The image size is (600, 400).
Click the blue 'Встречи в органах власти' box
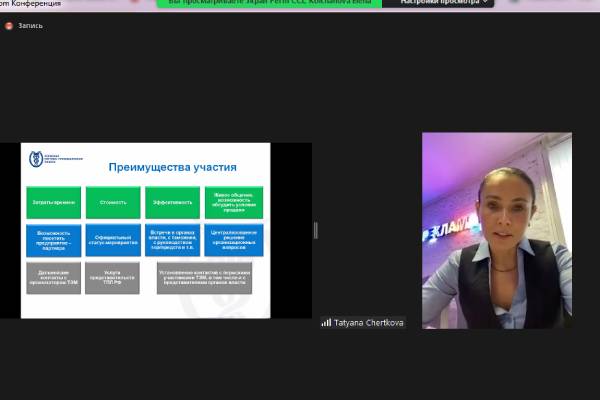point(173,240)
